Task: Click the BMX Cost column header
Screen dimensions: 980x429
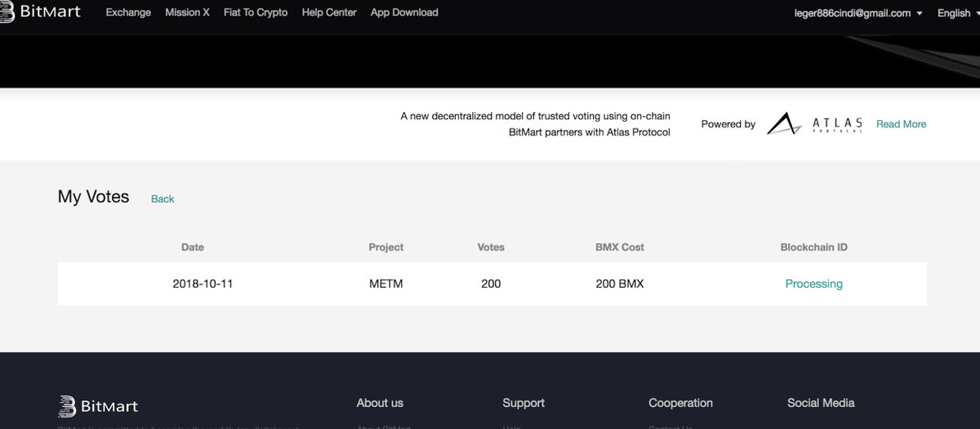Action: coord(620,247)
